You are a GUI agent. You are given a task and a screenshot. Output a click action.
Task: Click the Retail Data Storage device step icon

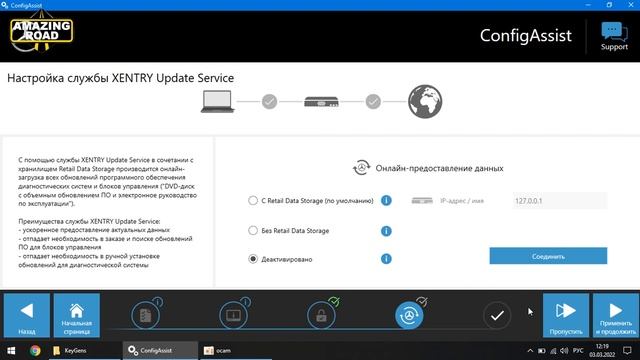[x=321, y=101]
